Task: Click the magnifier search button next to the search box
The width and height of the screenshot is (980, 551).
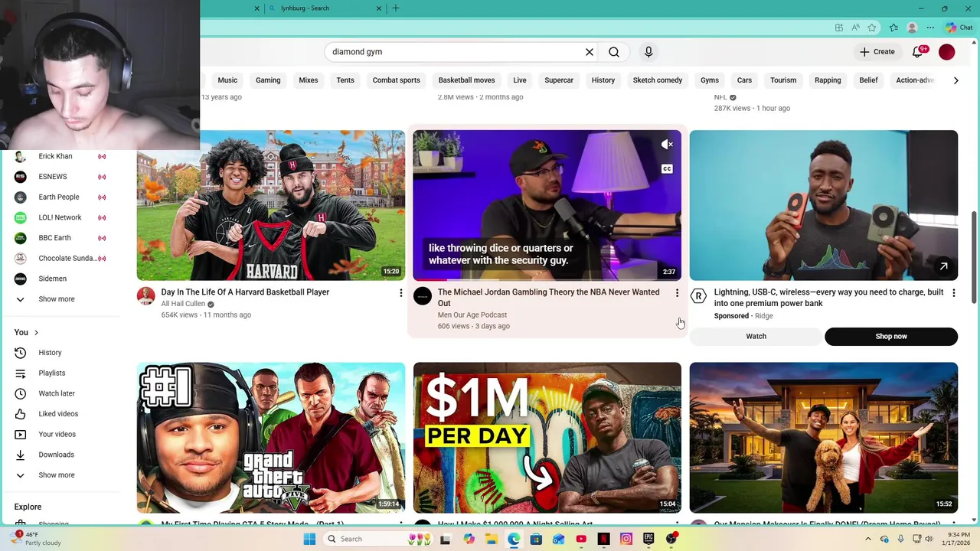Action: coord(614,52)
